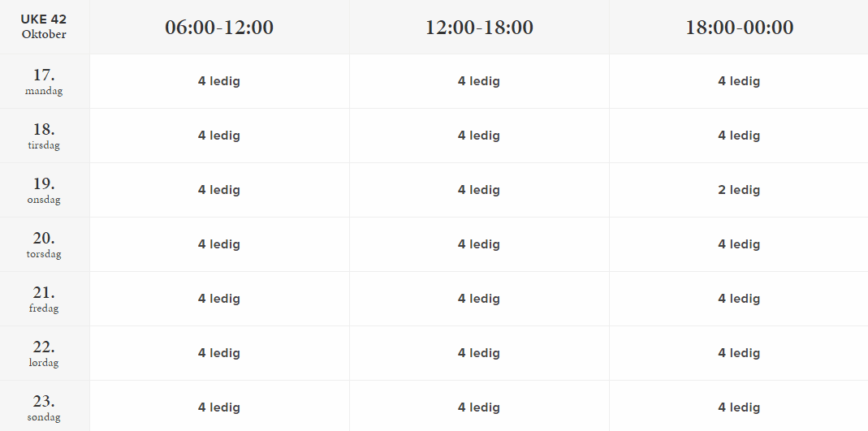Screen dimensions: 868x431
Task: Book Monday 17 afternoon 12:00-18:00 slot
Action: [x=479, y=81]
